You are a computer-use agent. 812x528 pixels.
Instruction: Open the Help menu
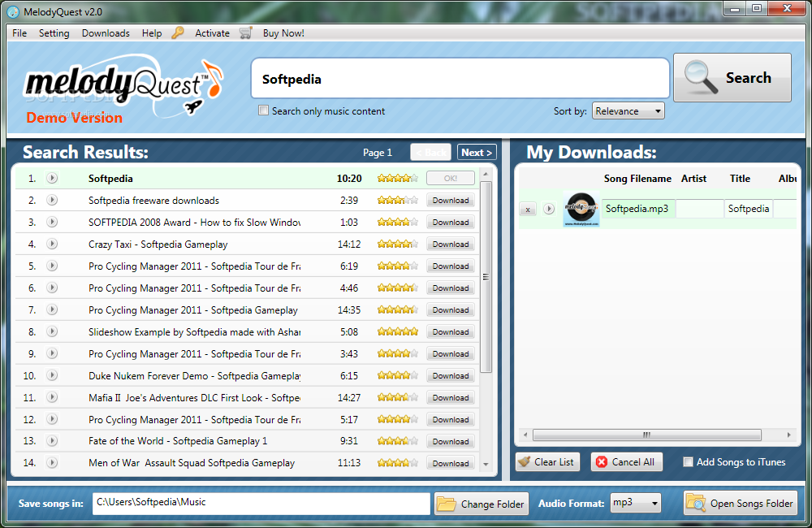152,33
